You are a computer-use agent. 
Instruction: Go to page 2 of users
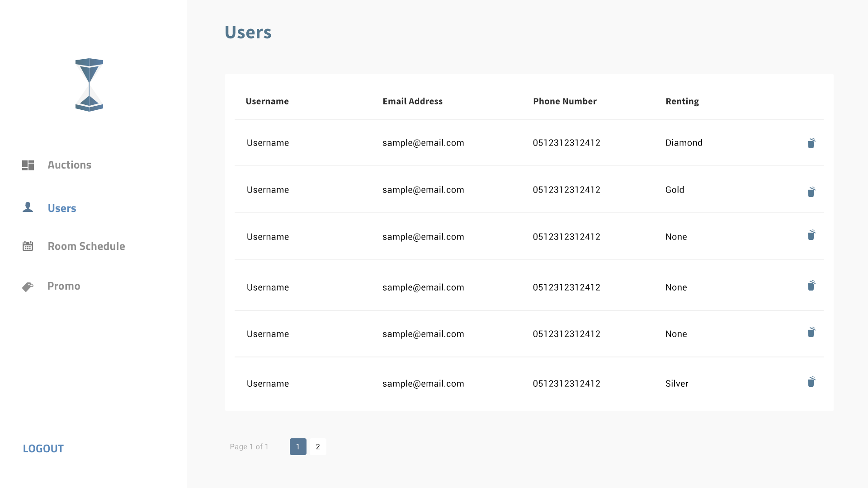(x=318, y=446)
